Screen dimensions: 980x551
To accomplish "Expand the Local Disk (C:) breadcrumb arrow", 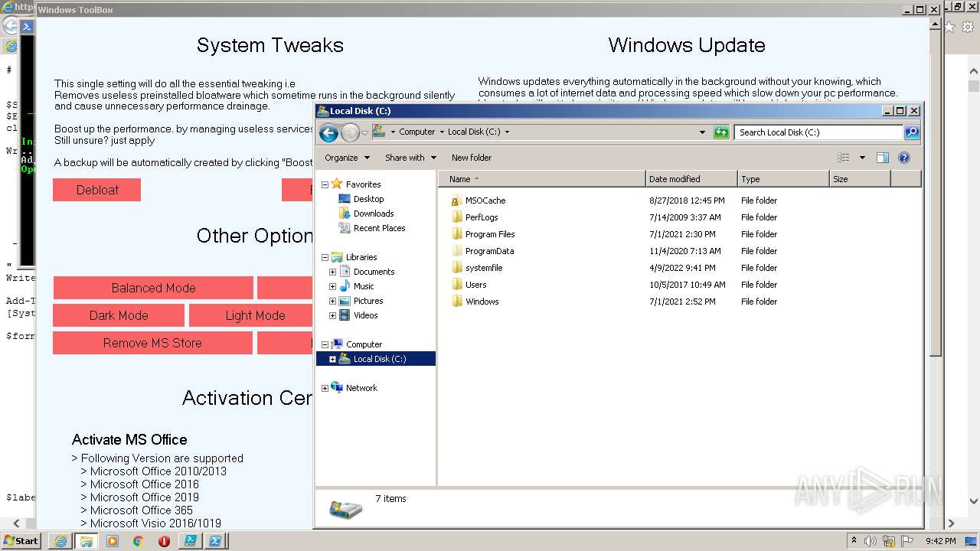I will click(x=507, y=132).
